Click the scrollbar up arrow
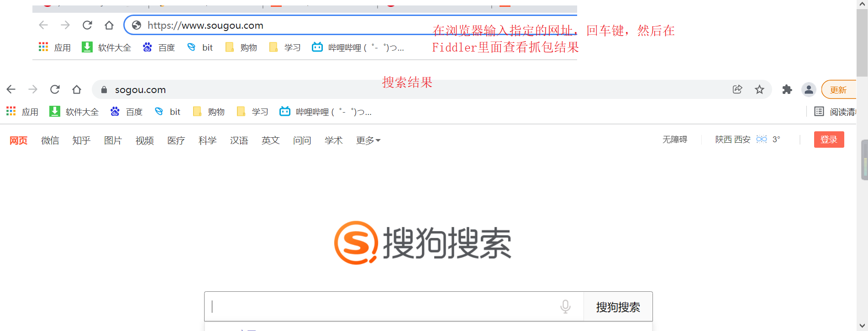 click(x=862, y=4)
